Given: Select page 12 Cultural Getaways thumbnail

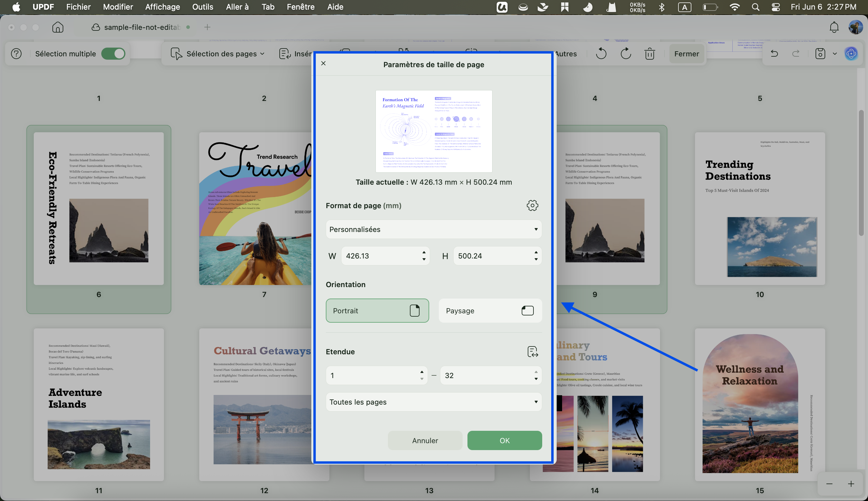Looking at the screenshot, I should [255, 405].
